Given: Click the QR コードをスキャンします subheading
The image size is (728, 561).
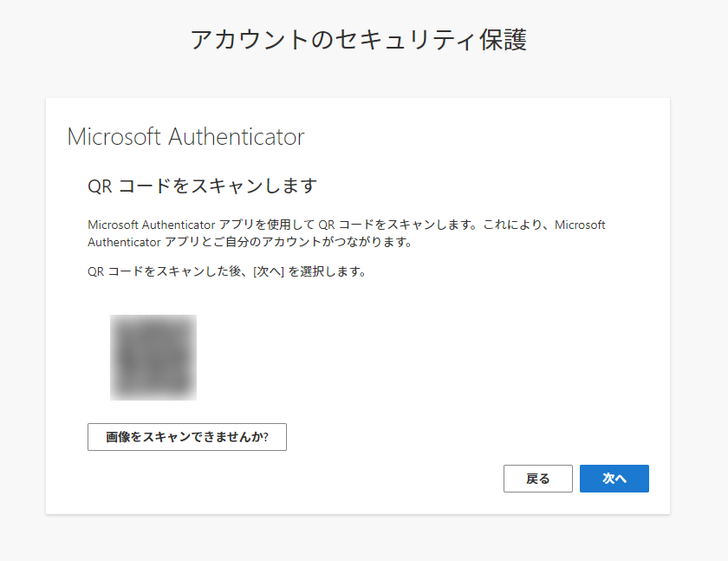Looking at the screenshot, I should [x=203, y=186].
